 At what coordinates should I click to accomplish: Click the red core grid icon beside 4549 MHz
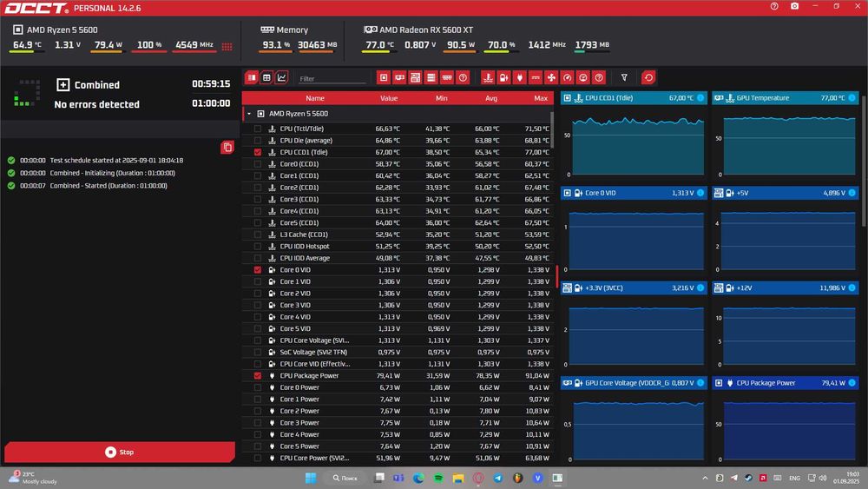point(227,46)
